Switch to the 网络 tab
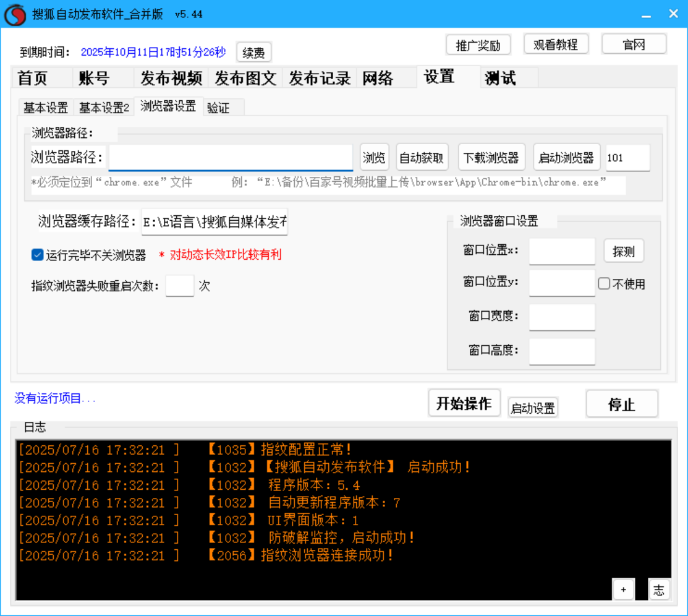The image size is (688, 616). (386, 78)
